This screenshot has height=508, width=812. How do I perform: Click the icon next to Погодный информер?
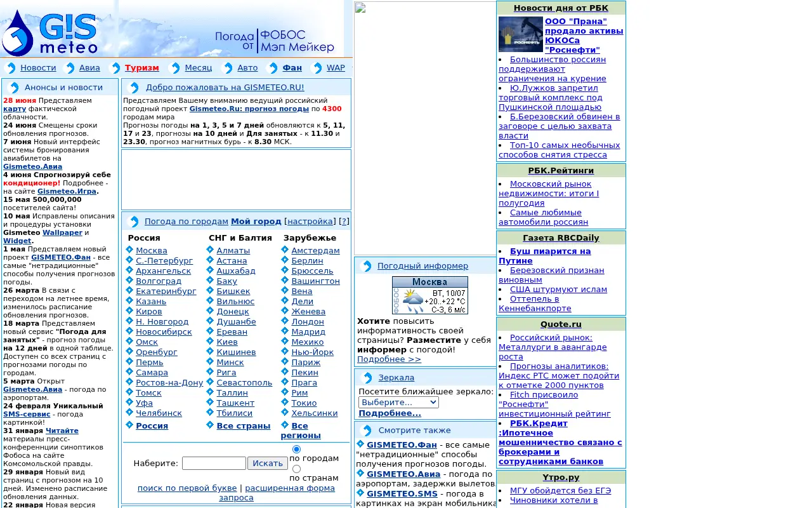click(x=367, y=266)
